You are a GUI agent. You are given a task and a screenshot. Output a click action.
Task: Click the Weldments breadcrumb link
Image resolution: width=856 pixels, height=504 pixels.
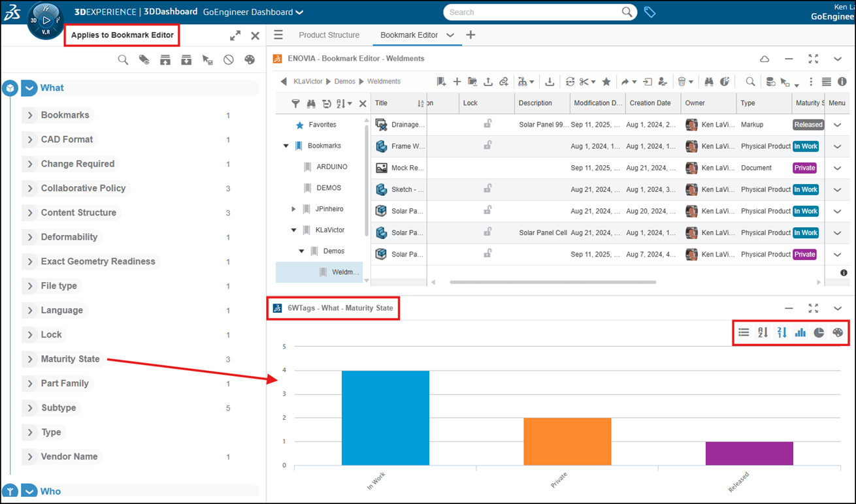[x=383, y=81]
